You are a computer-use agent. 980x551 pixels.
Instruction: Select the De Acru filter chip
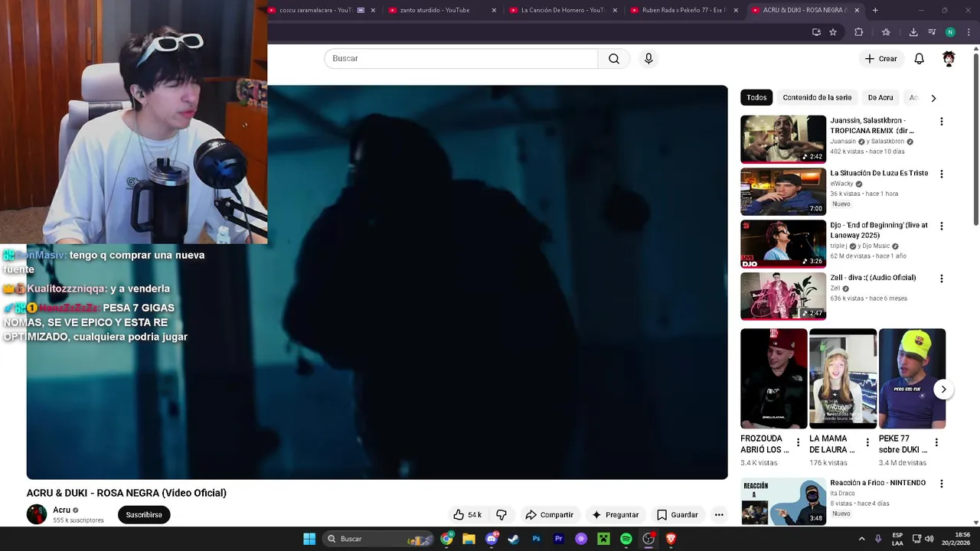coord(880,98)
